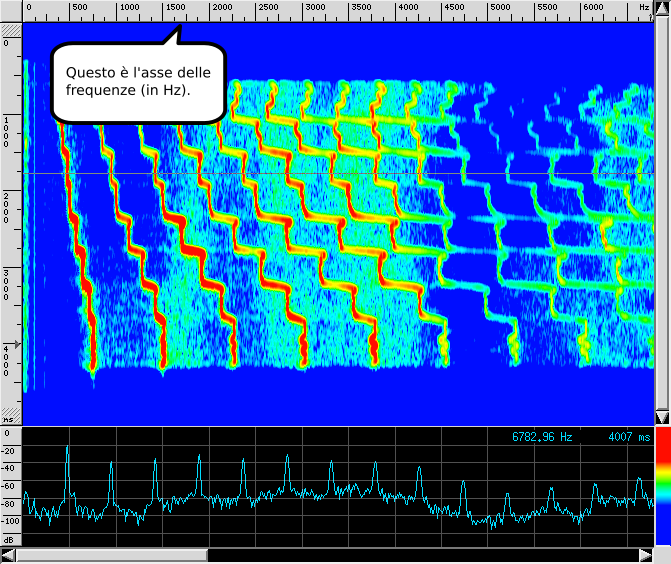Click the 5000 mark on the frequency ruler

click(501, 8)
